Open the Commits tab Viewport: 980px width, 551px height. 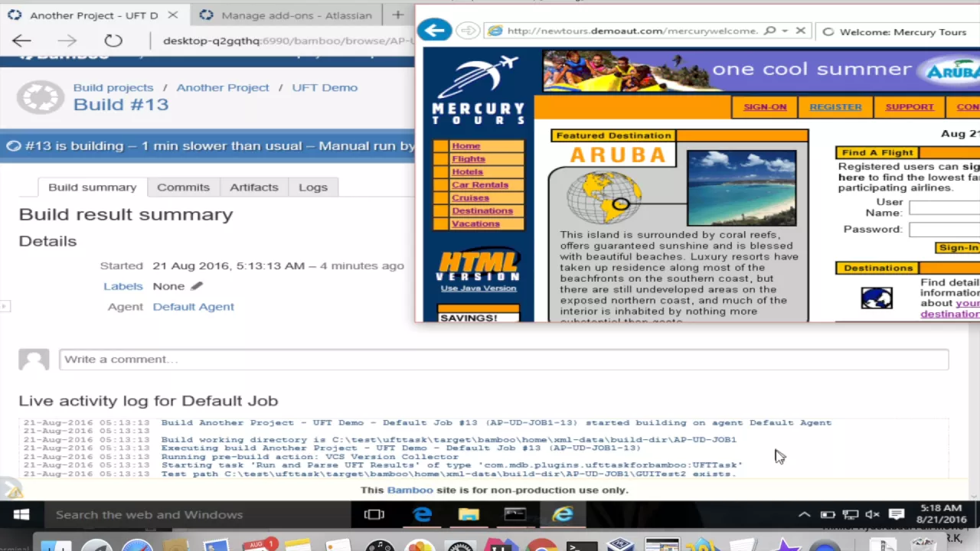pyautogui.click(x=183, y=187)
